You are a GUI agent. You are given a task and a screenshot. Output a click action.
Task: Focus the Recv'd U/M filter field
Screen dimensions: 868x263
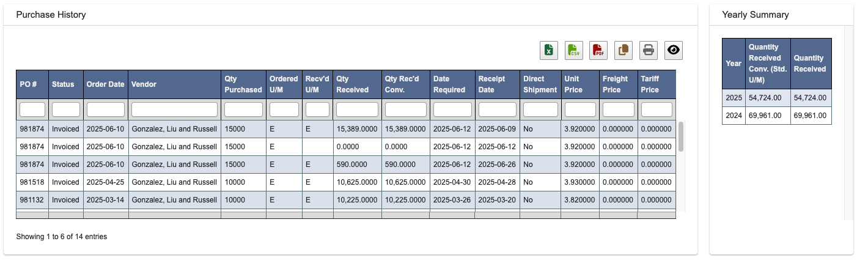click(x=318, y=109)
